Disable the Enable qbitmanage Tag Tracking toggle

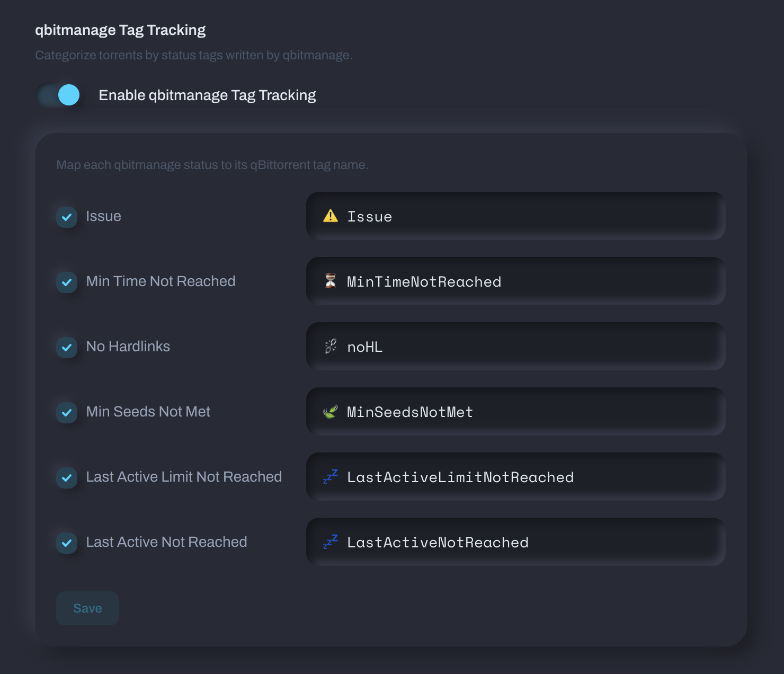coord(58,95)
